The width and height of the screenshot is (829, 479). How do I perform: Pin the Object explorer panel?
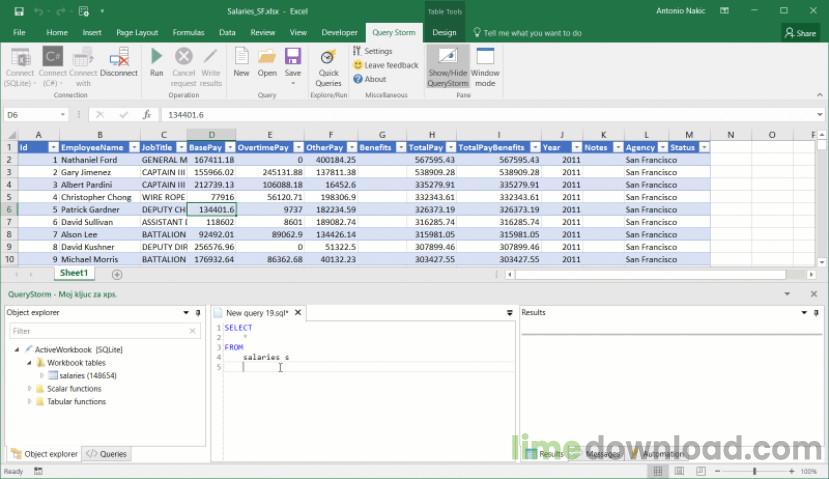[x=198, y=313]
